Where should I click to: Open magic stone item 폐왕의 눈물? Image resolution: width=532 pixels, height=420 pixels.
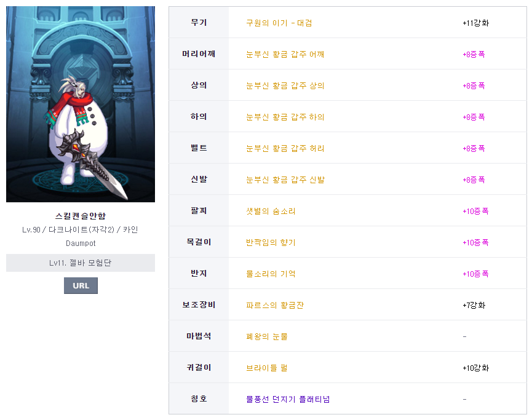pyautogui.click(x=267, y=336)
